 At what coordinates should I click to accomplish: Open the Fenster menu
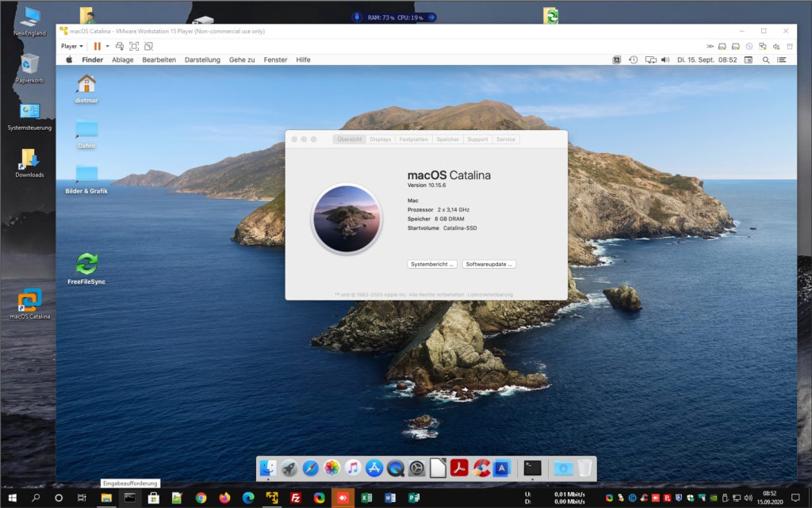click(275, 60)
